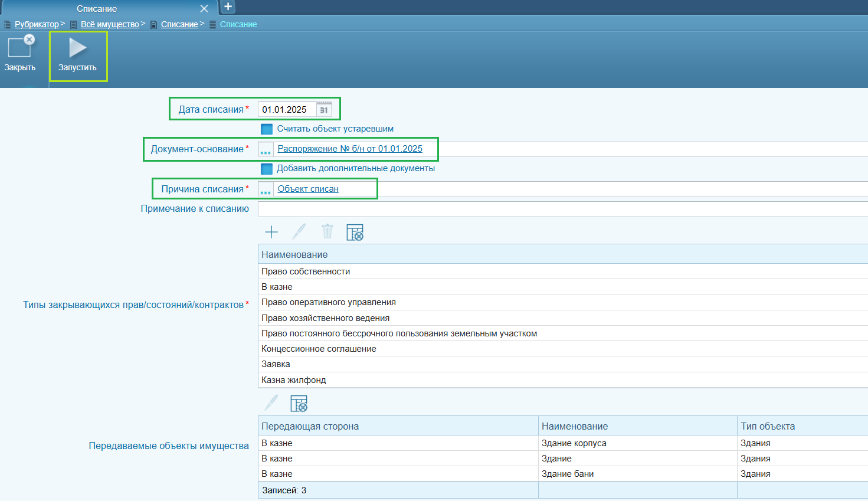Select row Концессионное соглашение
Viewport: 868px width, 501px height.
point(563,349)
